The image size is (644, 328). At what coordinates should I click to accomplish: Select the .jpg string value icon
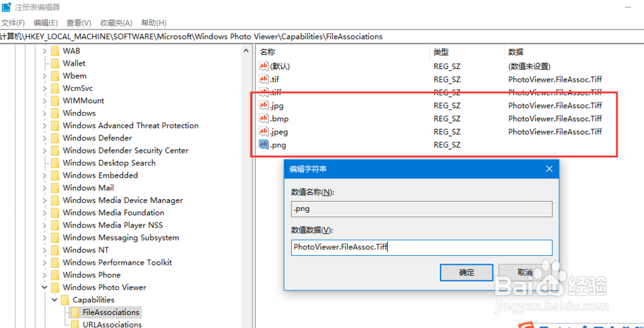(x=263, y=106)
